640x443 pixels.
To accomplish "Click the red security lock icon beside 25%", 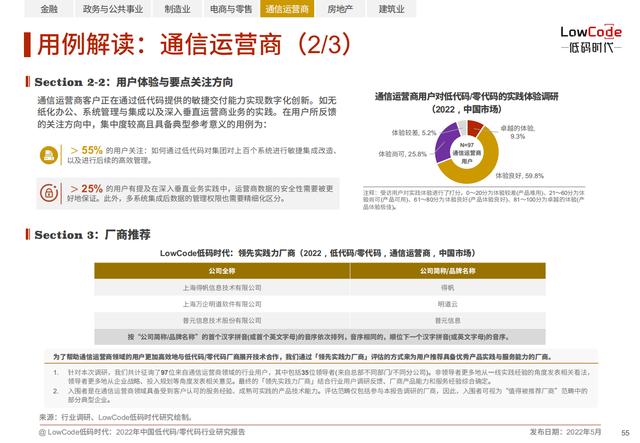I will 49,193.
